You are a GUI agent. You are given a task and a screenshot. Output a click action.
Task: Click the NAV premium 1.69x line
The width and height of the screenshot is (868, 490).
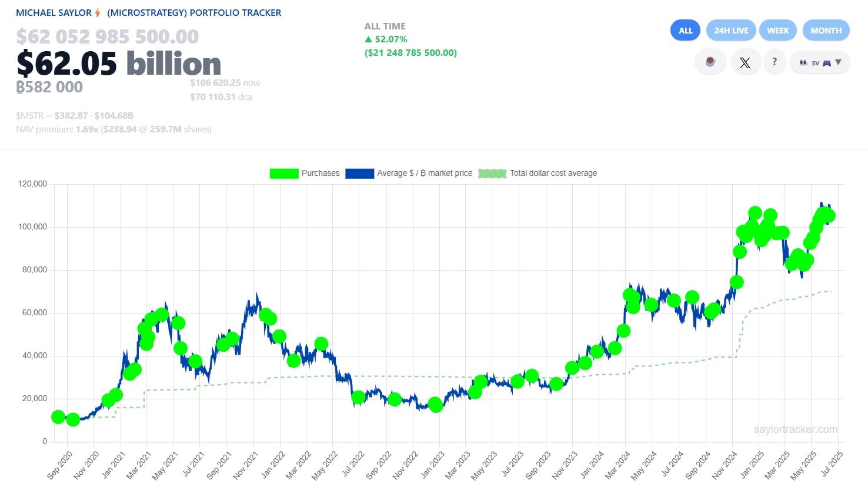[x=113, y=129]
